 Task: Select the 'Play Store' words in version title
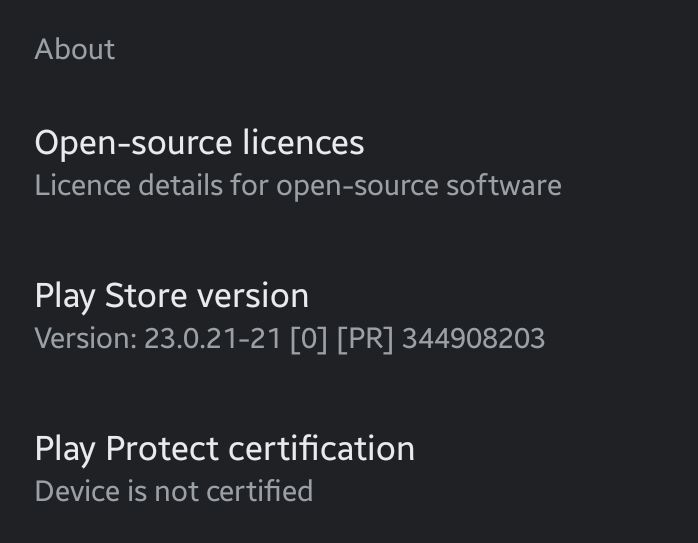point(111,296)
